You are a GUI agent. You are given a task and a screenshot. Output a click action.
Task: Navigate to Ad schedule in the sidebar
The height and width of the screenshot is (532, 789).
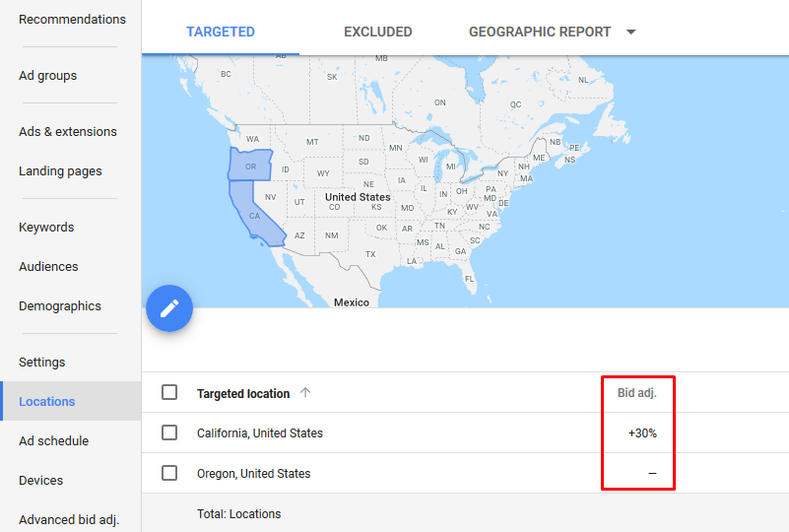coord(53,441)
